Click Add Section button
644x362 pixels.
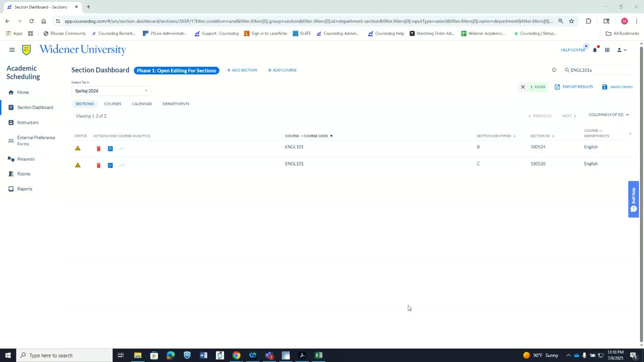point(242,70)
